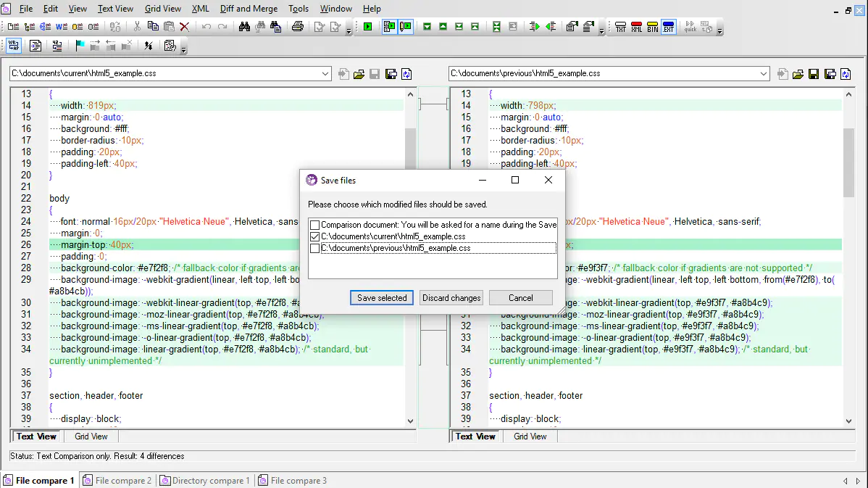Open the XML menu
Image resolution: width=868 pixels, height=488 pixels.
pos(201,9)
